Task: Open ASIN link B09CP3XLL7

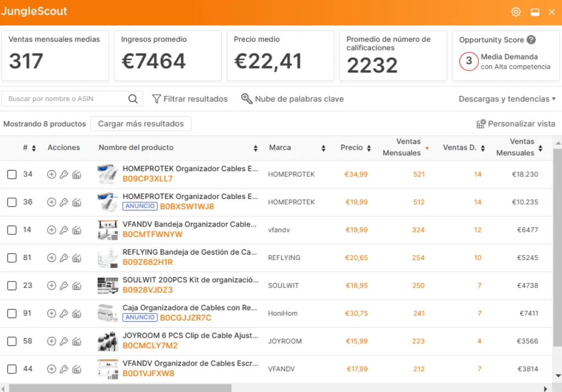Action: (148, 179)
